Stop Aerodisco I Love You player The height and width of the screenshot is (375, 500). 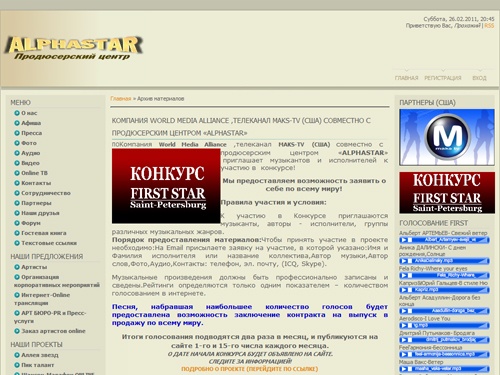[410, 325]
